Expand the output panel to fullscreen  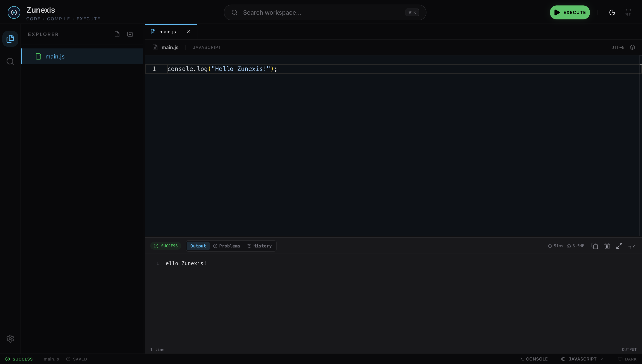[x=619, y=246]
